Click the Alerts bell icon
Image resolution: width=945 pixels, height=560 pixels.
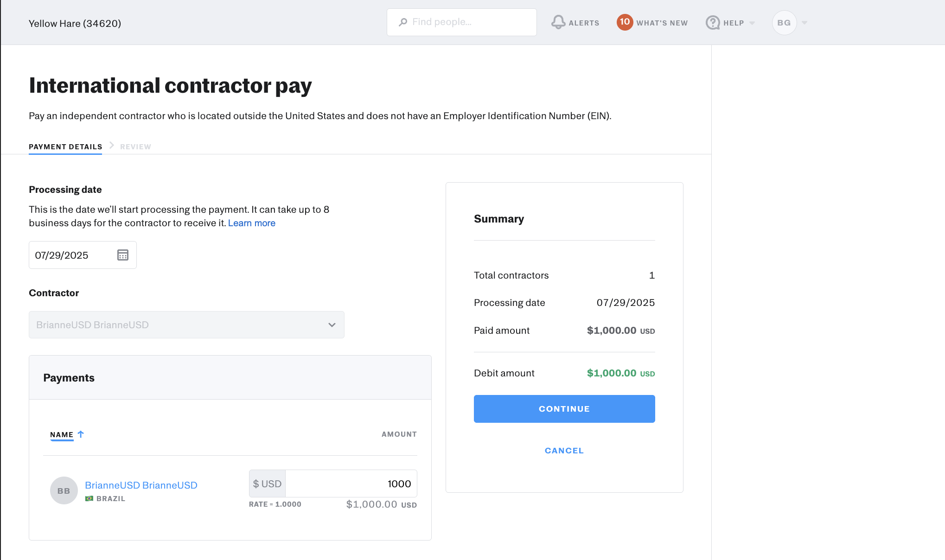pos(558,22)
